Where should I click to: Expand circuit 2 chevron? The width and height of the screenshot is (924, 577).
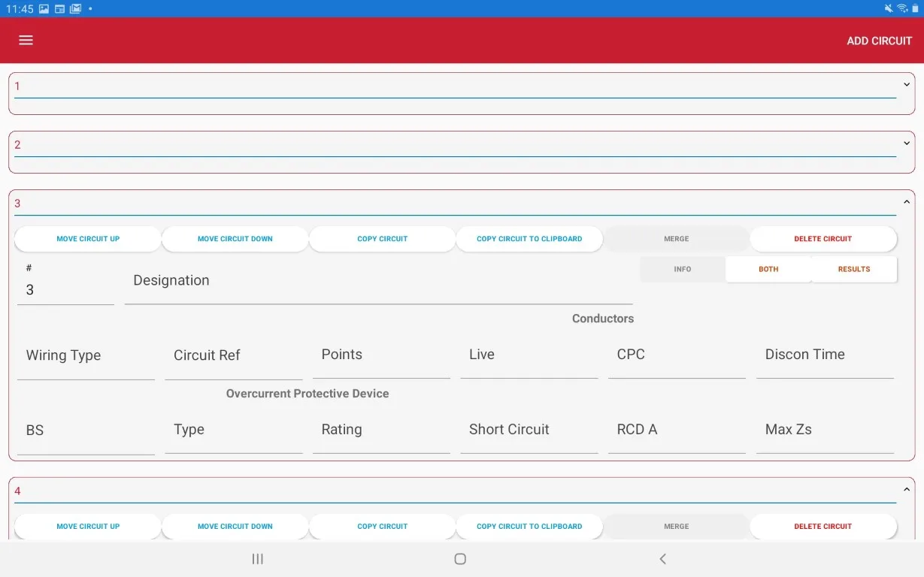click(906, 143)
